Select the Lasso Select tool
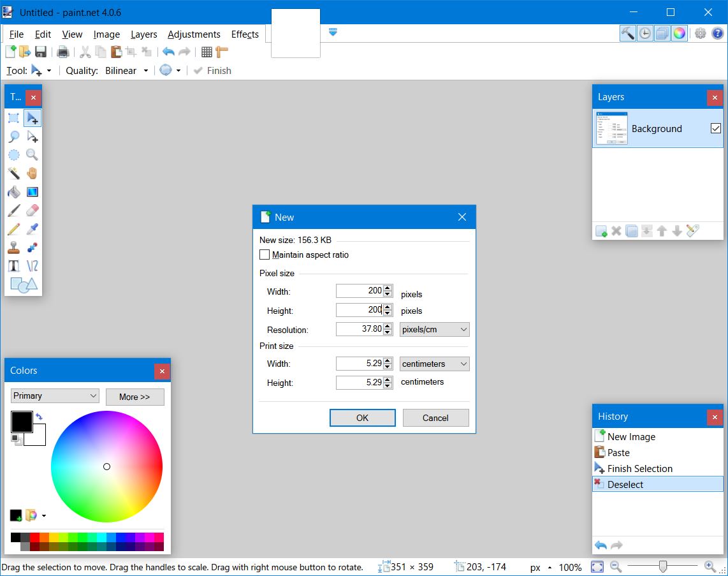Image resolution: width=728 pixels, height=576 pixels. (x=13, y=136)
